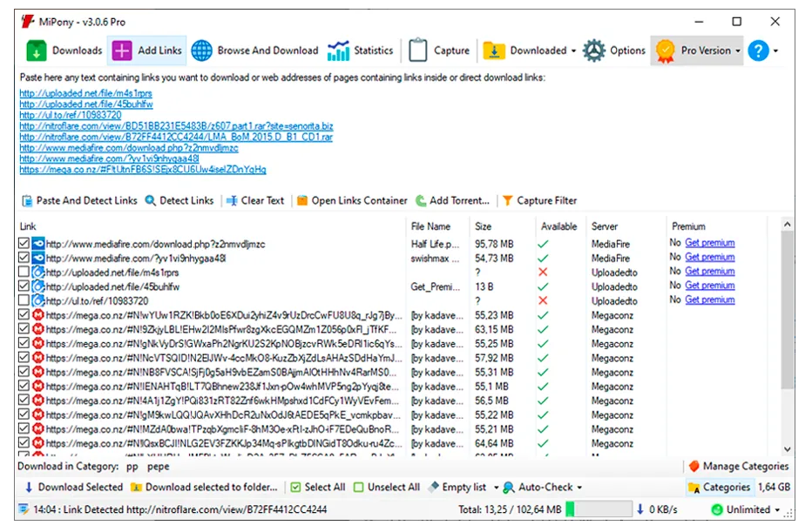Click the Auto-Check icon
This screenshot has height=532, width=812.
click(x=509, y=488)
